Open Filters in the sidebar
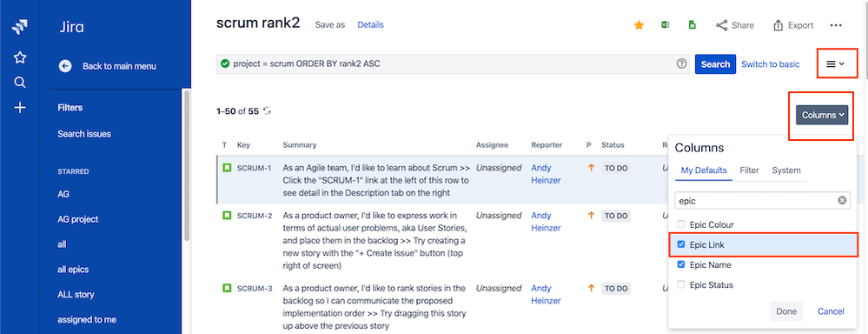 point(70,108)
